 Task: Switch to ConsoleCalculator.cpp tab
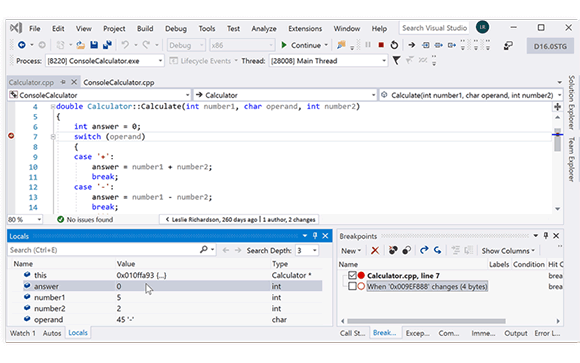(x=119, y=82)
